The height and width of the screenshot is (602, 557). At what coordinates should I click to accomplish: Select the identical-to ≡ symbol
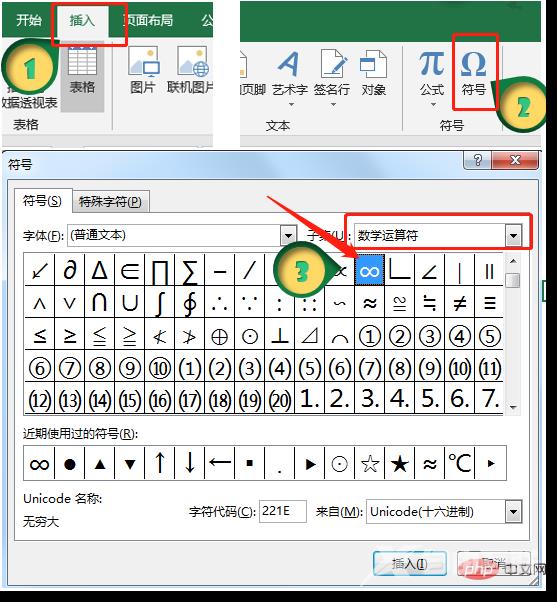489,303
